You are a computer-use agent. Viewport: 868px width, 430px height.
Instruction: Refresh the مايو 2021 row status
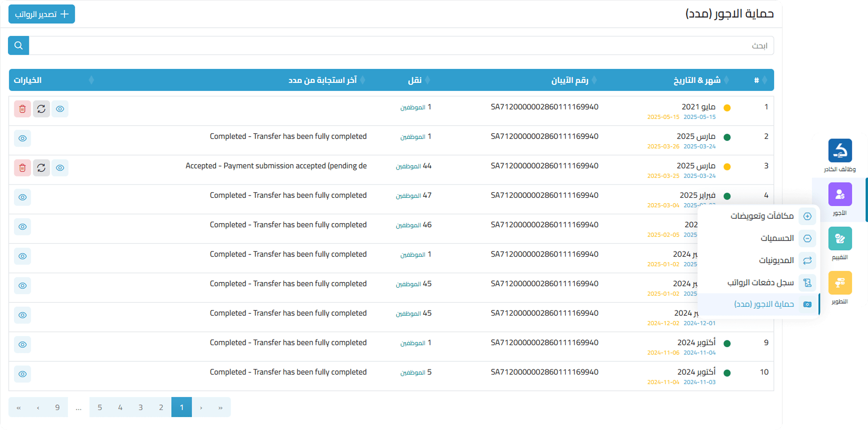coord(41,109)
